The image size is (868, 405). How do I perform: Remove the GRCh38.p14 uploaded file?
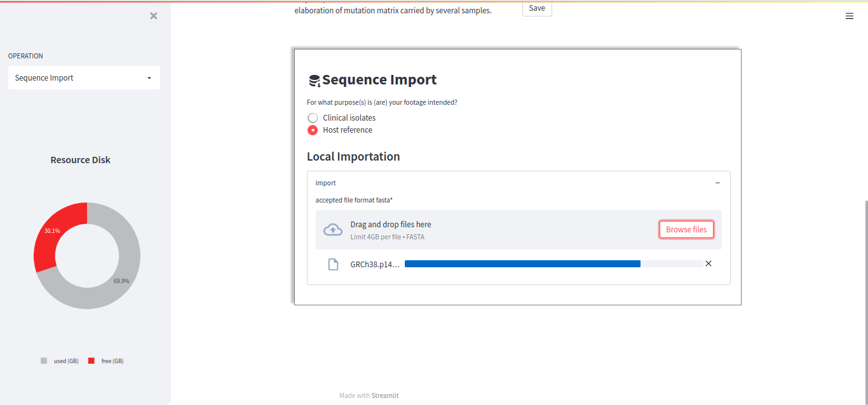(x=709, y=263)
